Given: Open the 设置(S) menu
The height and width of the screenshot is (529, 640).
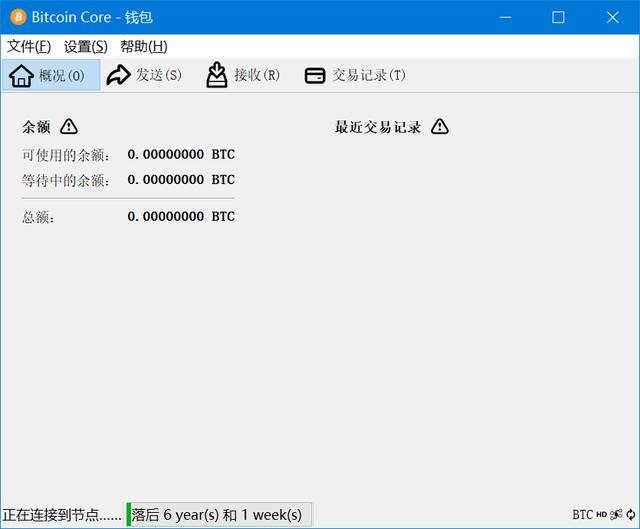Looking at the screenshot, I should (86, 47).
